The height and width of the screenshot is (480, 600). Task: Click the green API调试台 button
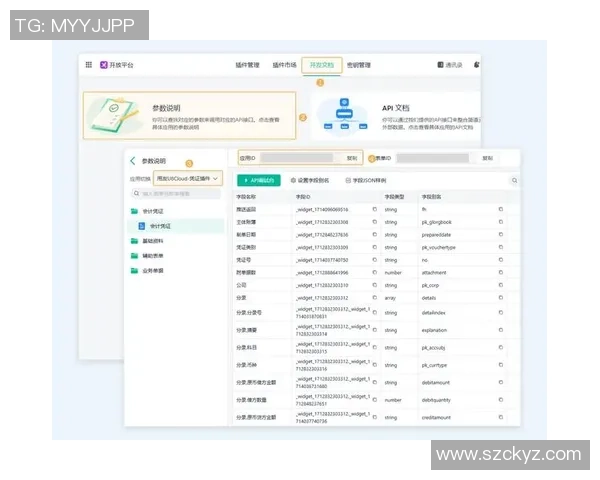click(259, 180)
